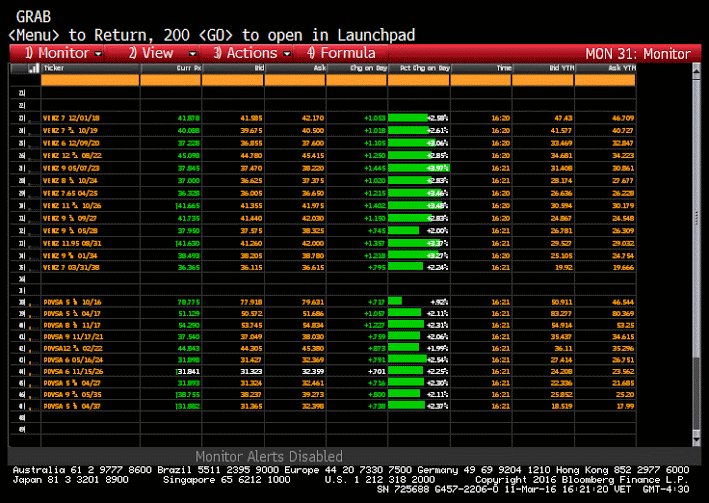Image resolution: width=709 pixels, height=503 pixels.
Task: Select the PDVSA 6 05/16/24 ticker
Action: click(73, 360)
